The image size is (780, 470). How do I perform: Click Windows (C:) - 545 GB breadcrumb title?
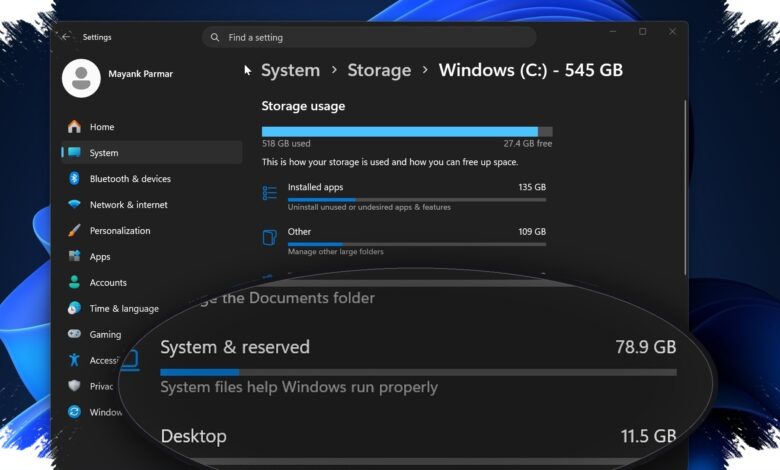tap(530, 70)
